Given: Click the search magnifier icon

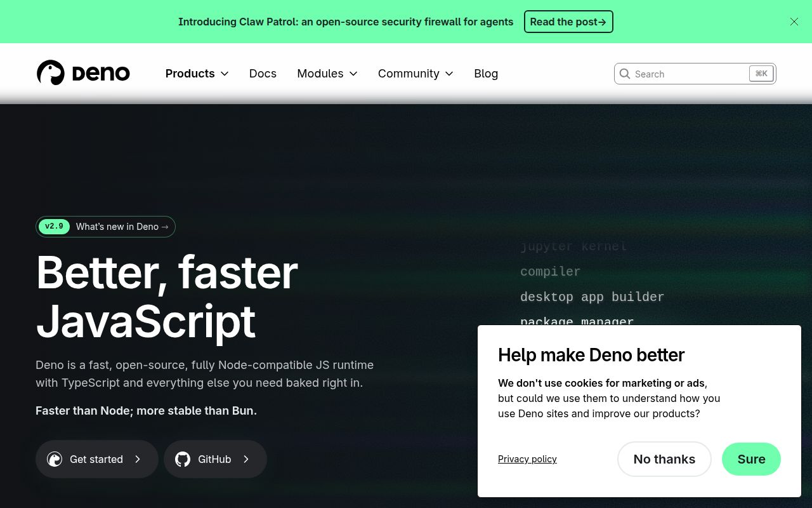Looking at the screenshot, I should (x=625, y=74).
